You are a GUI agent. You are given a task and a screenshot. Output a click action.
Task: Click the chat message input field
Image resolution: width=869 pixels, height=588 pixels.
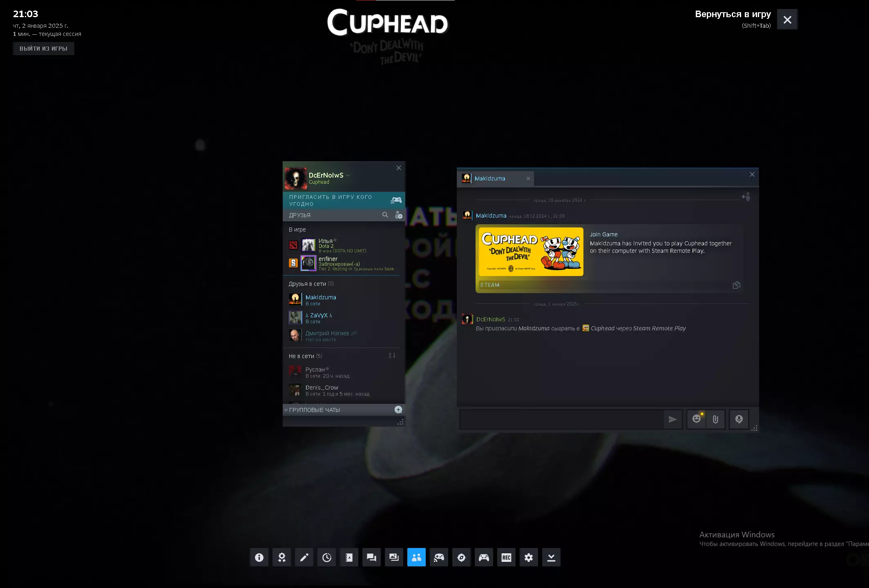[x=561, y=419]
